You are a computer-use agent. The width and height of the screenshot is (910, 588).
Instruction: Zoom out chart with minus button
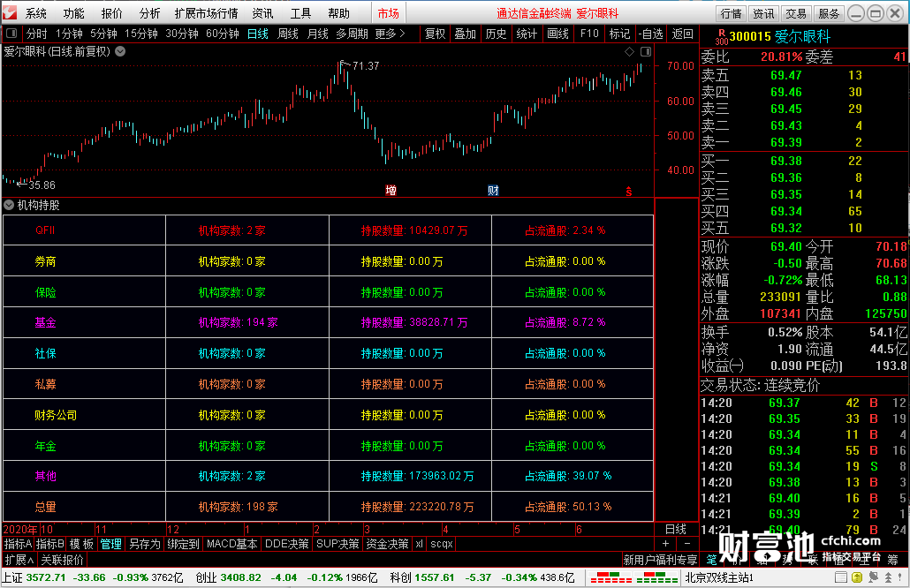(x=687, y=544)
